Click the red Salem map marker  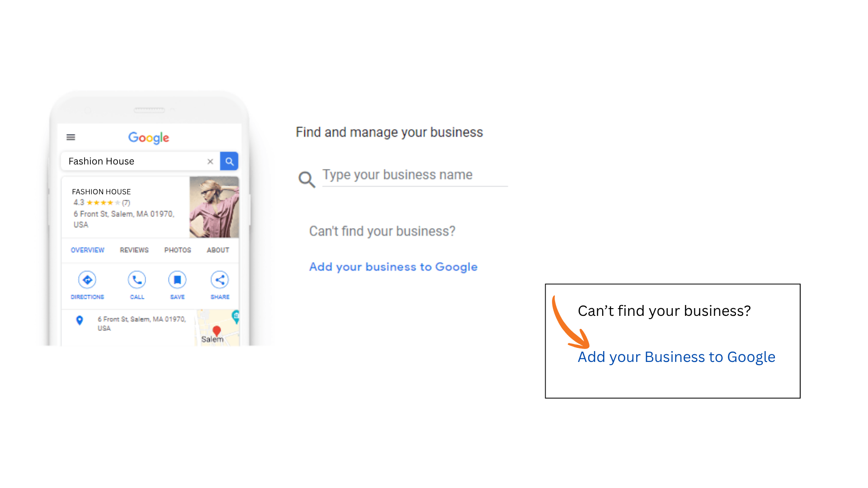217,331
